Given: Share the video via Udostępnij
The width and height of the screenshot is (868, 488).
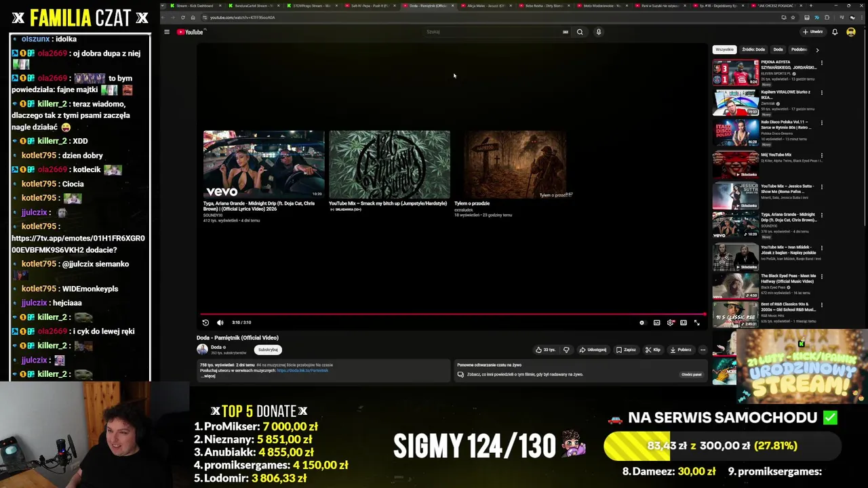Looking at the screenshot, I should [593, 350].
